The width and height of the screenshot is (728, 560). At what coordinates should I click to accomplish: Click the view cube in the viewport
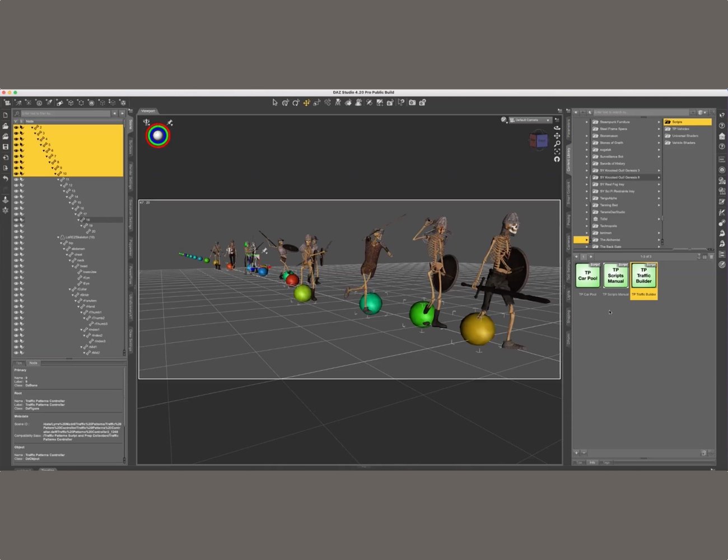coord(539,141)
